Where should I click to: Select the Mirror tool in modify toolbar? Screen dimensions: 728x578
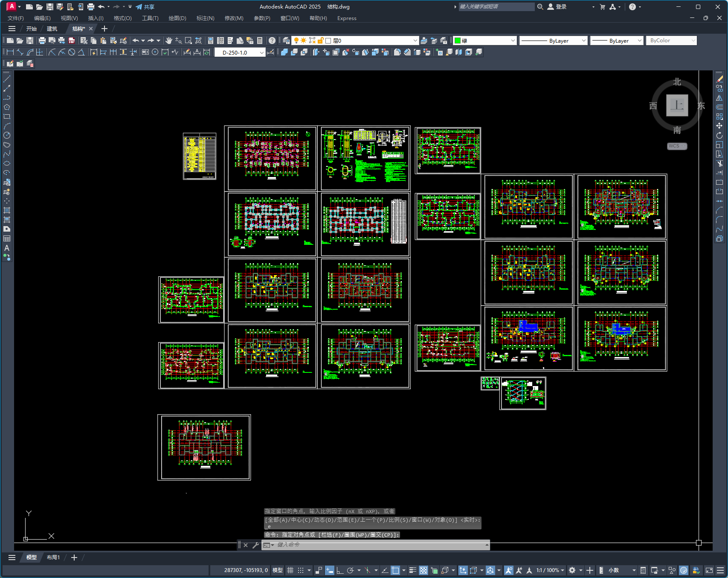[719, 98]
